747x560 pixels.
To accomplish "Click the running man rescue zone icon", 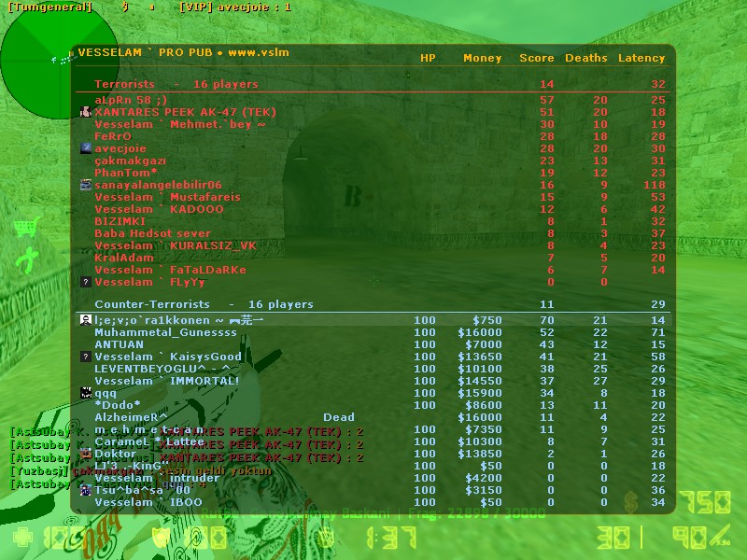I will (x=27, y=260).
